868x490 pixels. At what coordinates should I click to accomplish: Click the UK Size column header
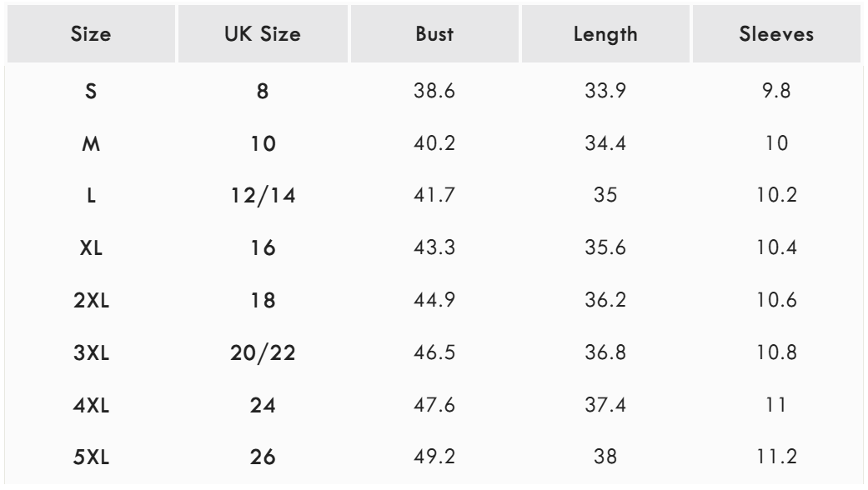coord(262,38)
